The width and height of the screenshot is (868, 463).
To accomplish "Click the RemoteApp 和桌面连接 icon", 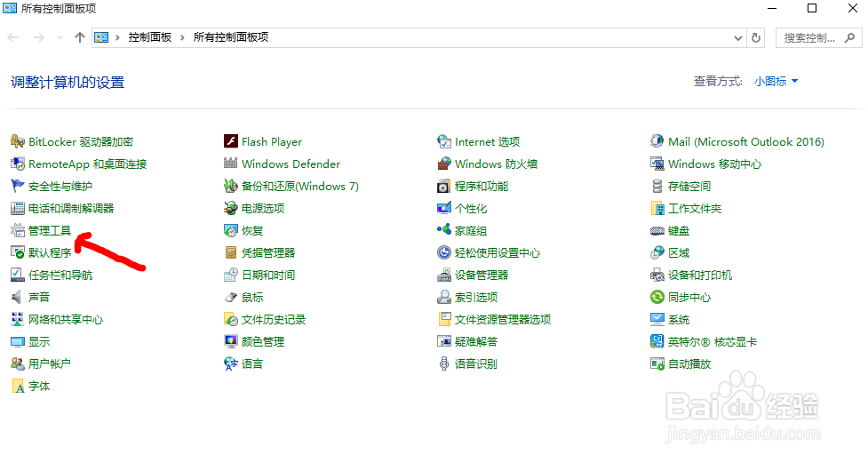I will click(18, 164).
